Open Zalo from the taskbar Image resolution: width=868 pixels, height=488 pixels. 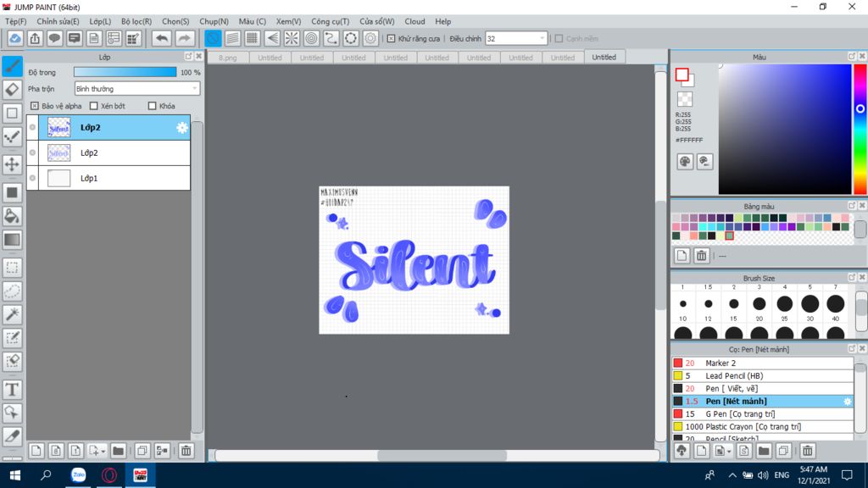(x=79, y=475)
